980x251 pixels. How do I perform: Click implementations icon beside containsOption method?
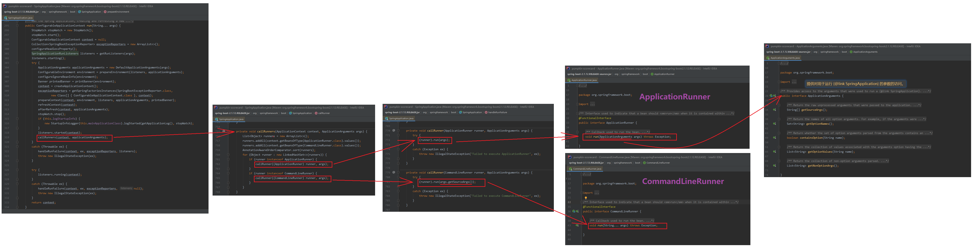pos(774,138)
